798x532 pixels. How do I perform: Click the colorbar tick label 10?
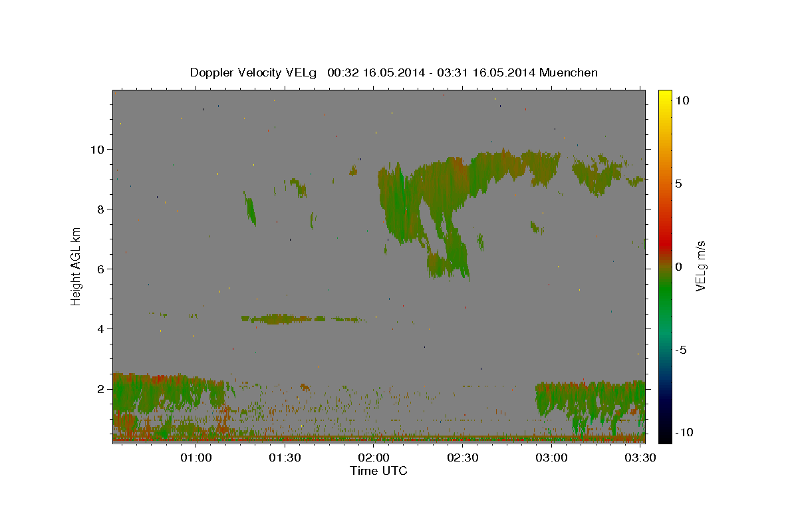coord(682,100)
